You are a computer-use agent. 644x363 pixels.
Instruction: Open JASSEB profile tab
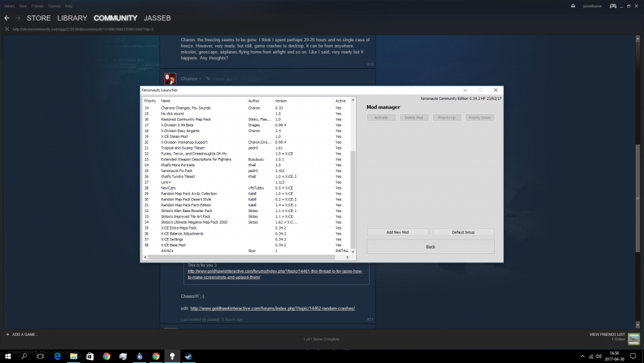tap(157, 18)
